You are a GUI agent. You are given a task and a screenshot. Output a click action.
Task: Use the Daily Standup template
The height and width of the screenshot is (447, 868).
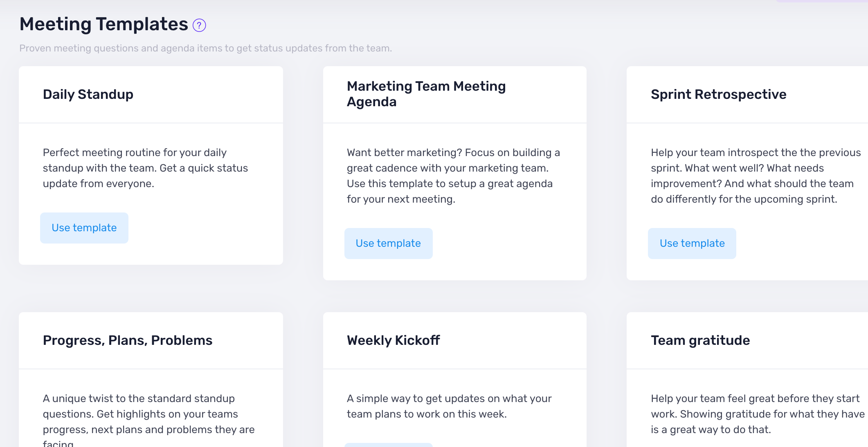pos(84,228)
